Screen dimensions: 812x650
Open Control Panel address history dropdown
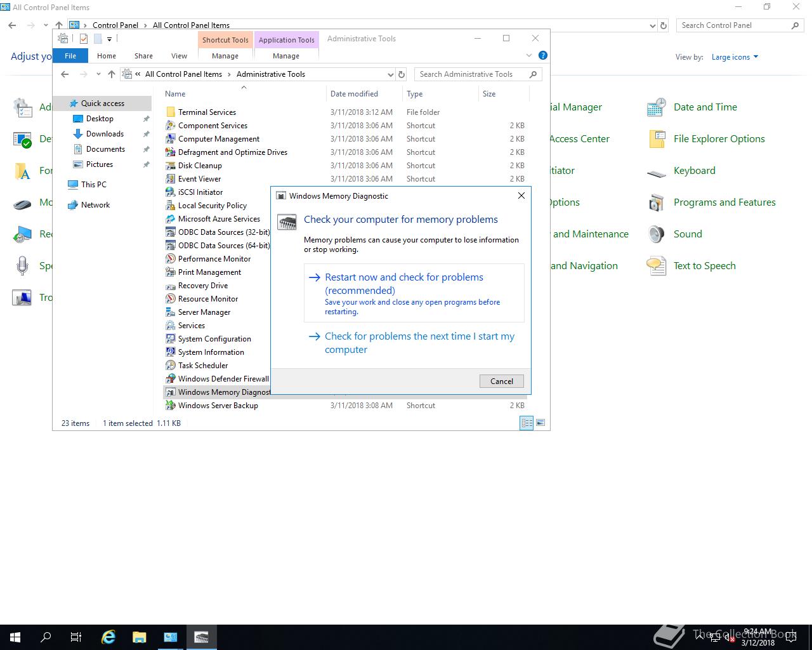[653, 26]
